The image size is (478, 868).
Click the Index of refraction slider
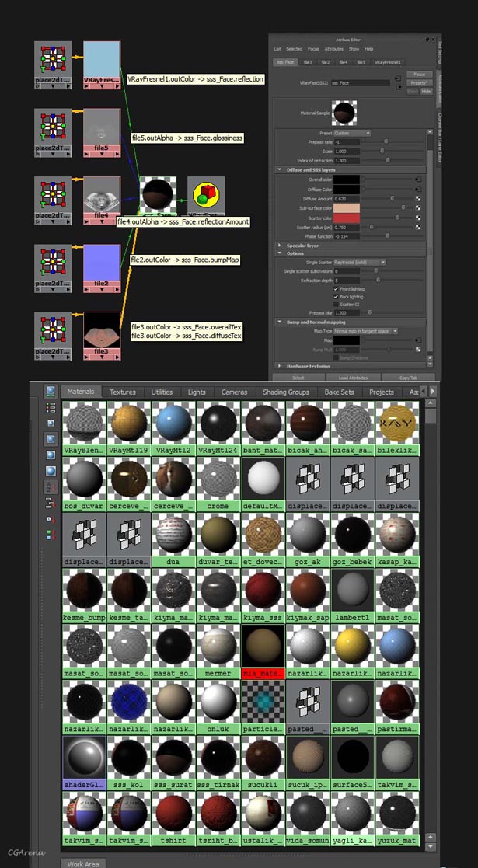click(x=389, y=160)
